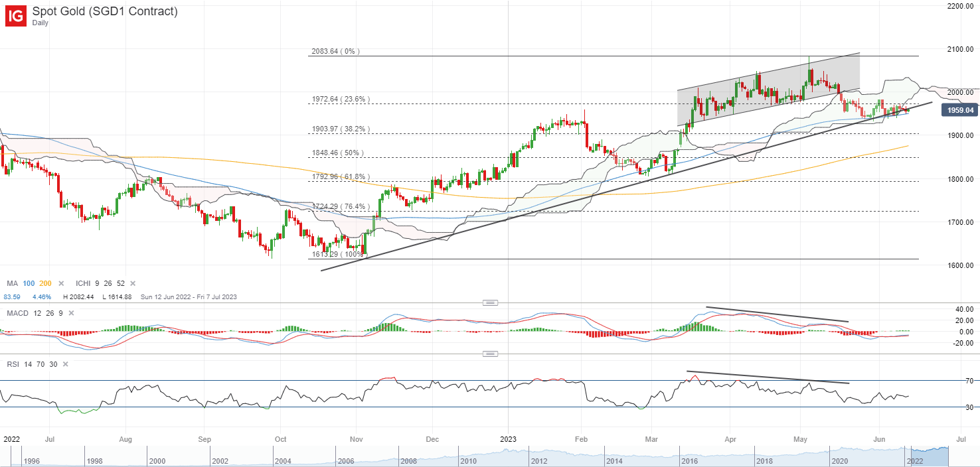Remove the MA indicator with its X
Image resolution: width=980 pixels, height=467 pixels.
pos(62,283)
